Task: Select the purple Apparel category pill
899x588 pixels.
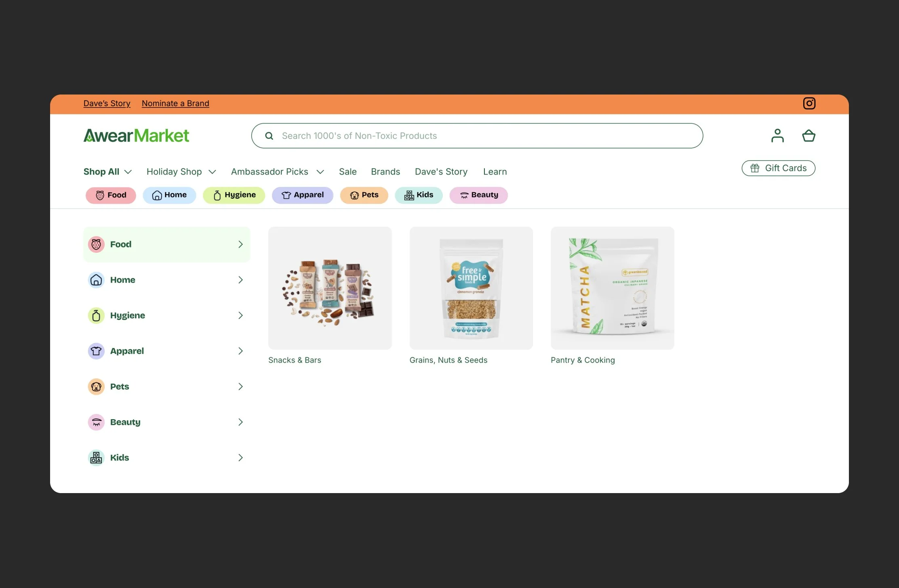Action: click(303, 195)
